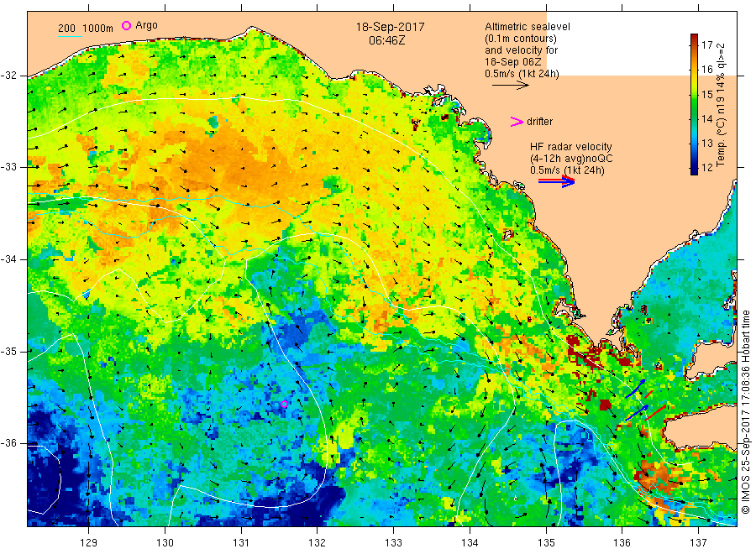Click the latitude axis label -34

pos(8,259)
